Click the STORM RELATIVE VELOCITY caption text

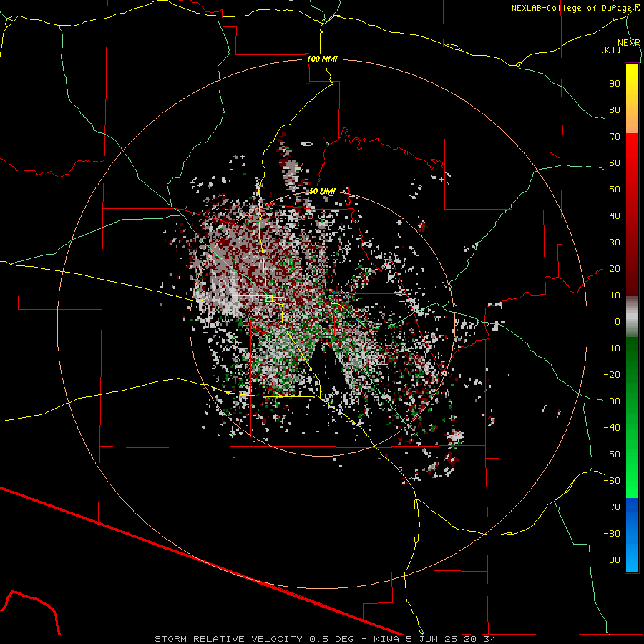pyautogui.click(x=230, y=639)
